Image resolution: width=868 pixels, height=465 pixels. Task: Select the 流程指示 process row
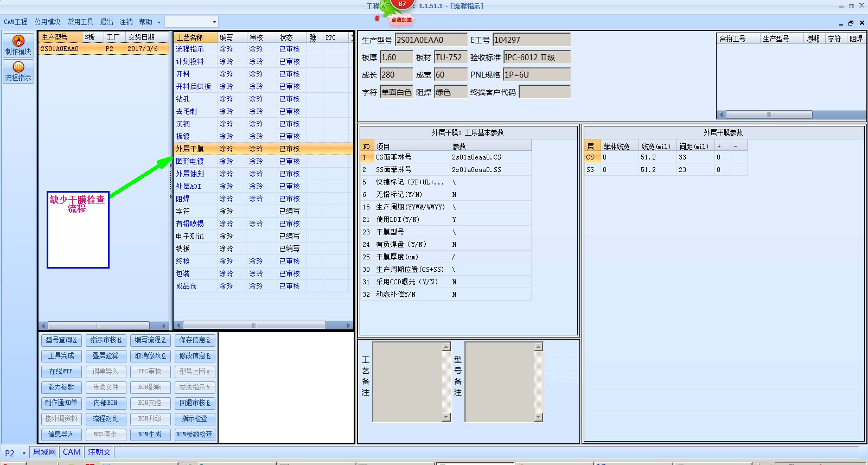click(x=264, y=49)
